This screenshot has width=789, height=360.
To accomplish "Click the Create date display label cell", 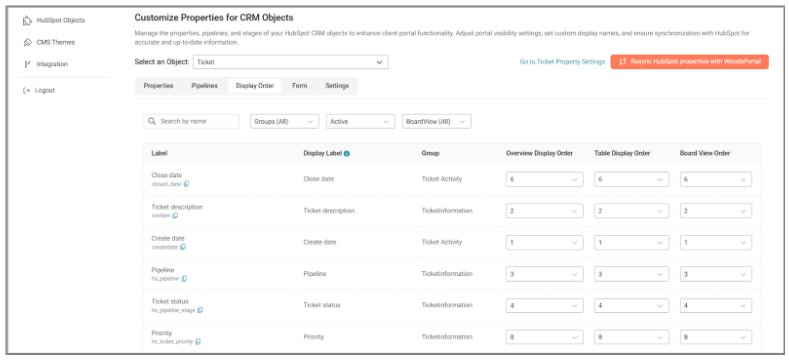I will (x=320, y=243).
